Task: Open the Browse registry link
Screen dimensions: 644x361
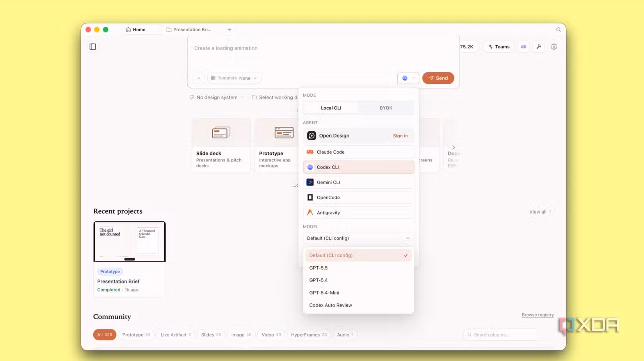Action: [x=537, y=315]
